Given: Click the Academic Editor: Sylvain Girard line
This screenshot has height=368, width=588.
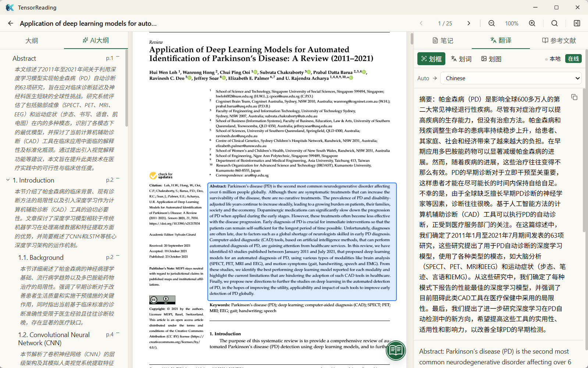Looking at the screenshot, I should 172,234.
